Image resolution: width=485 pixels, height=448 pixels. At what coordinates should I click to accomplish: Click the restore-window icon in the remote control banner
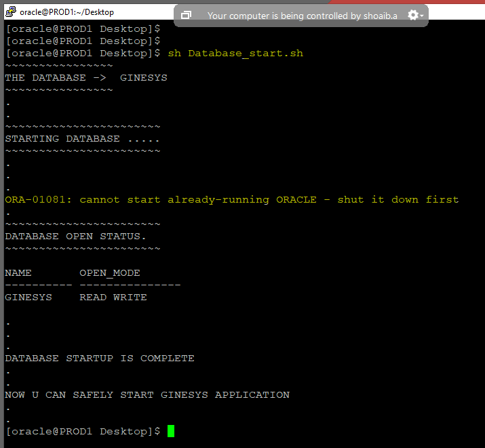(186, 15)
